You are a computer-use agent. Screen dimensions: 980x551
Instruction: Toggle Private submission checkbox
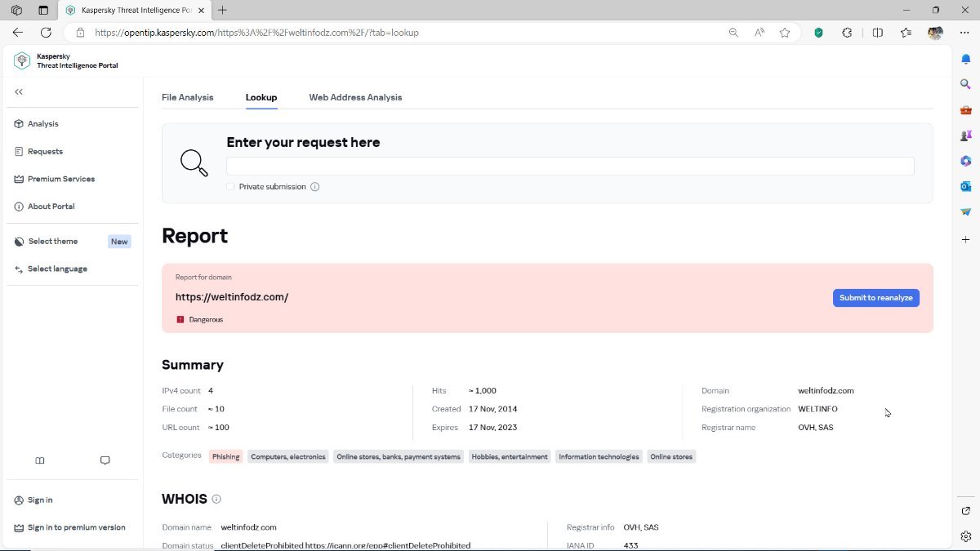(230, 187)
